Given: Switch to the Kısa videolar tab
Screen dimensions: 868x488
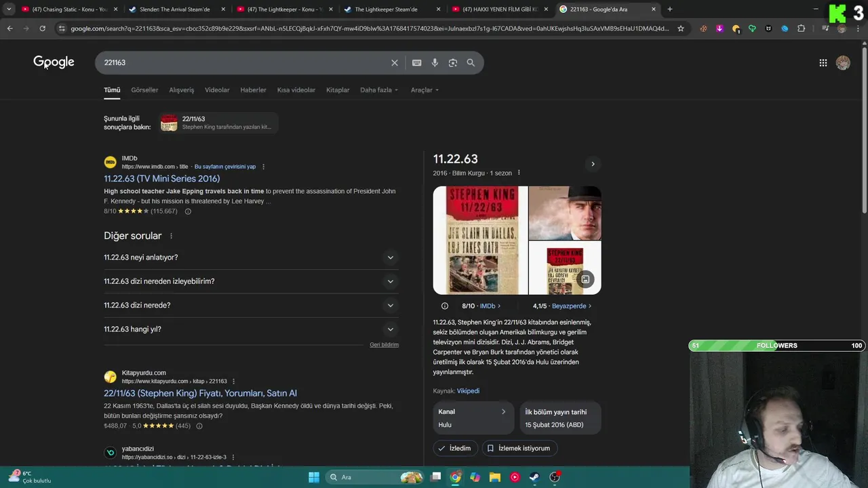Looking at the screenshot, I should click(x=296, y=90).
